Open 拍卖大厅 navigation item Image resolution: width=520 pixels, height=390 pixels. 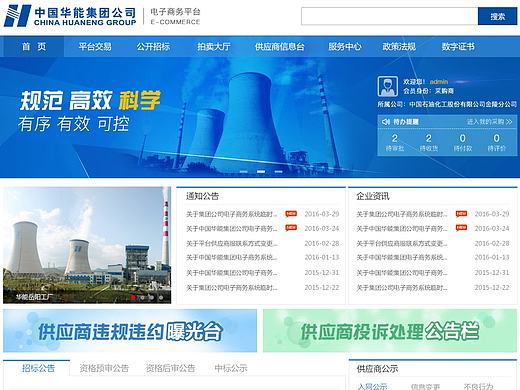(x=214, y=46)
